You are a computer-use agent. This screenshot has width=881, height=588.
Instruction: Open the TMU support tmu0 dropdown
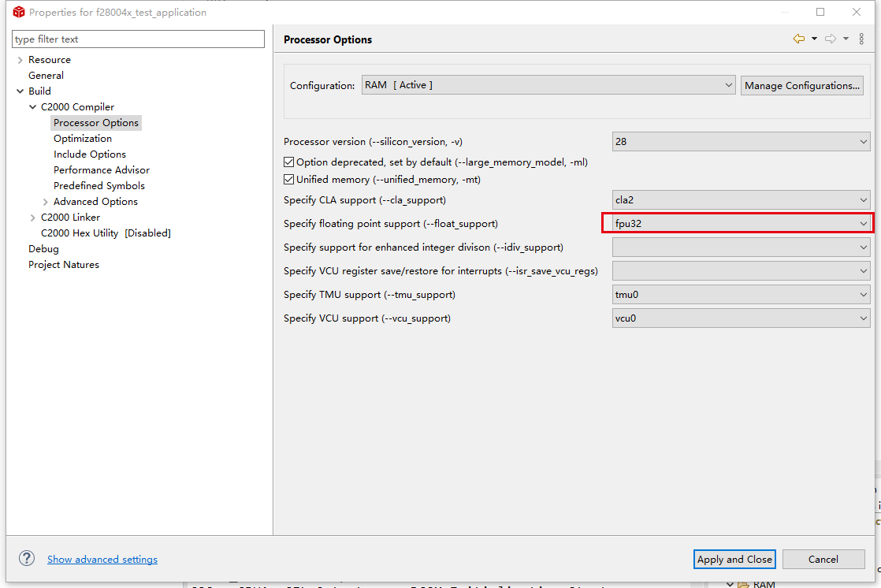pos(741,295)
